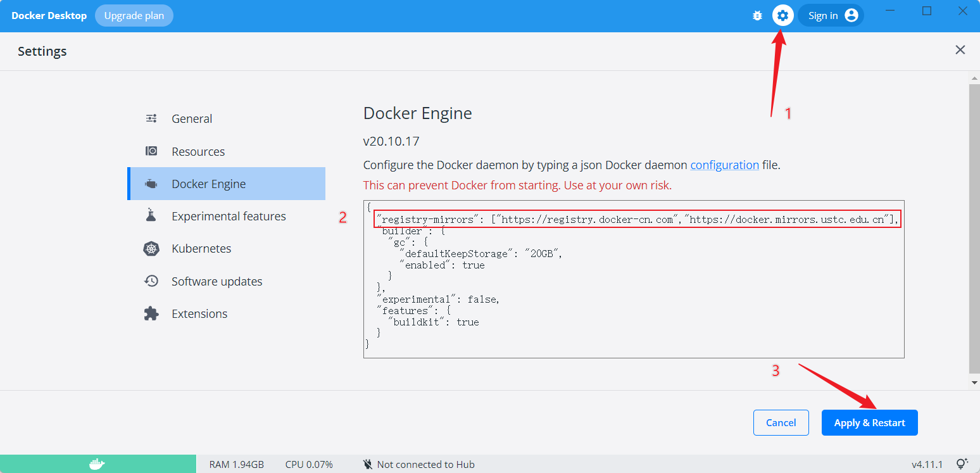
Task: Open the configuration file link
Action: pos(724,165)
